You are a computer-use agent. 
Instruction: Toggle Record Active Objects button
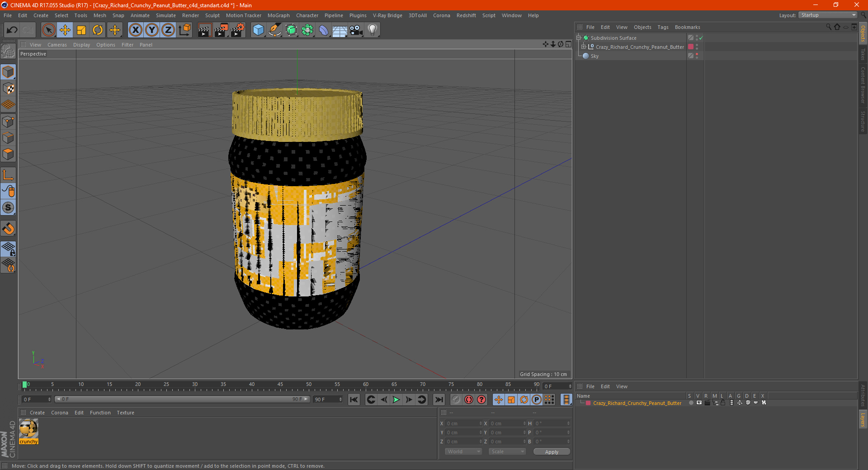click(x=456, y=399)
